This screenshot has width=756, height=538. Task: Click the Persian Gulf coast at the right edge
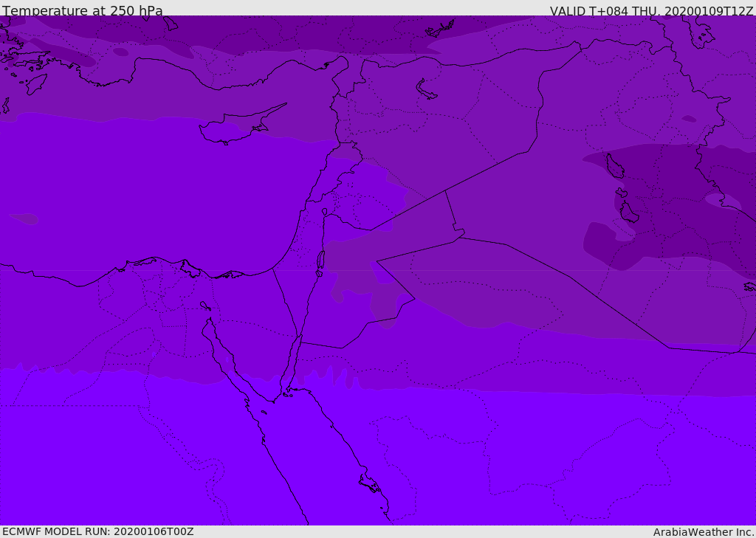[749, 286]
